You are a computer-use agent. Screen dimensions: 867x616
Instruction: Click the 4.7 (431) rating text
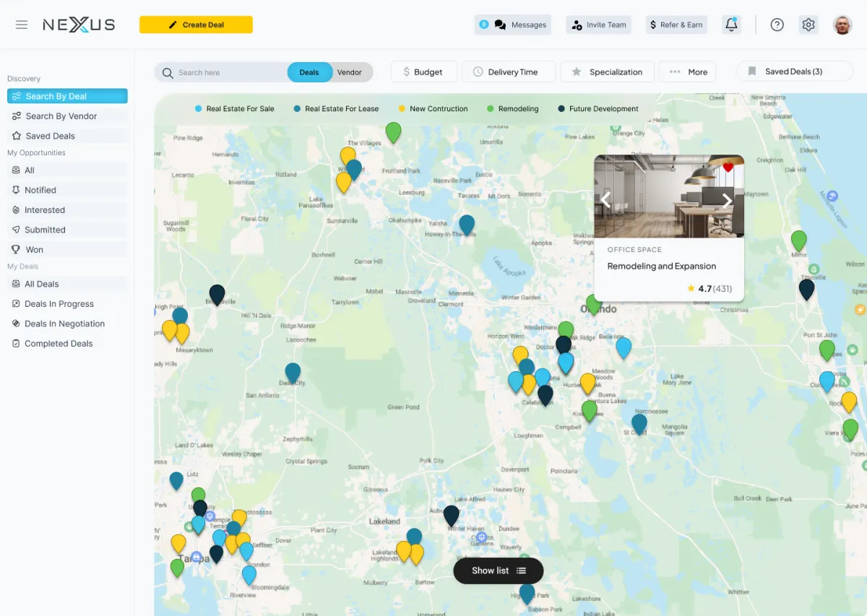point(715,289)
